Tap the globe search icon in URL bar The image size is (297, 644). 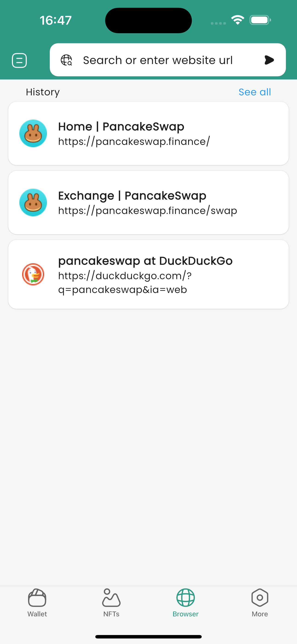[66, 60]
